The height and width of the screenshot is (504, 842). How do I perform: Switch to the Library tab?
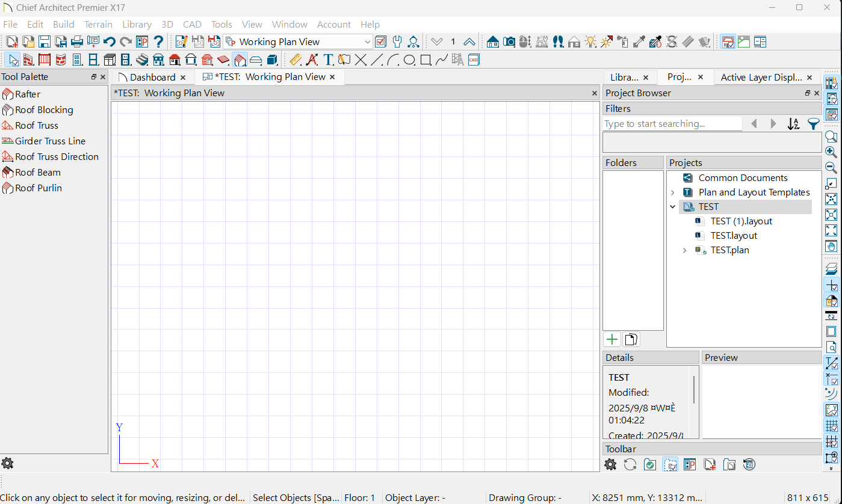[629, 77]
